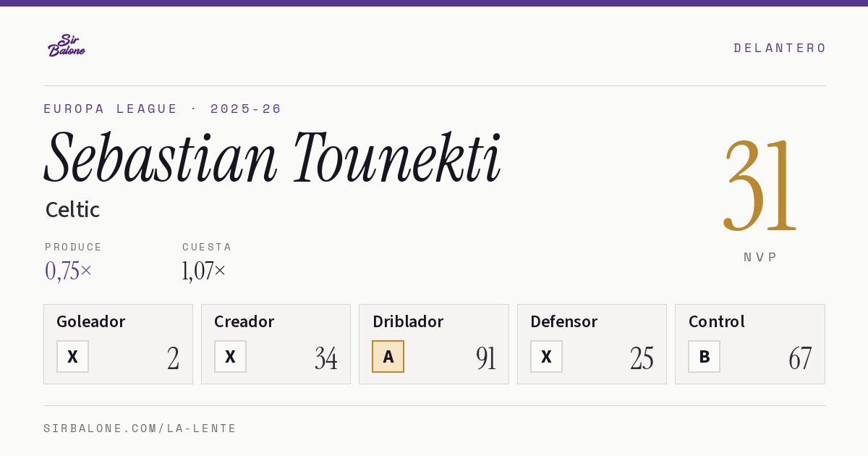Click the Control card title

tap(717, 321)
